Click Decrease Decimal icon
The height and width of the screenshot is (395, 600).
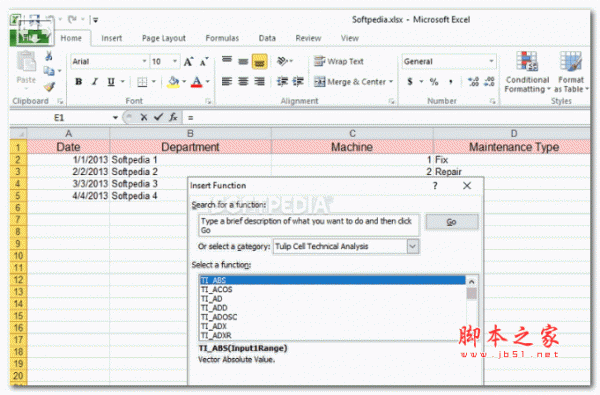tap(489, 82)
